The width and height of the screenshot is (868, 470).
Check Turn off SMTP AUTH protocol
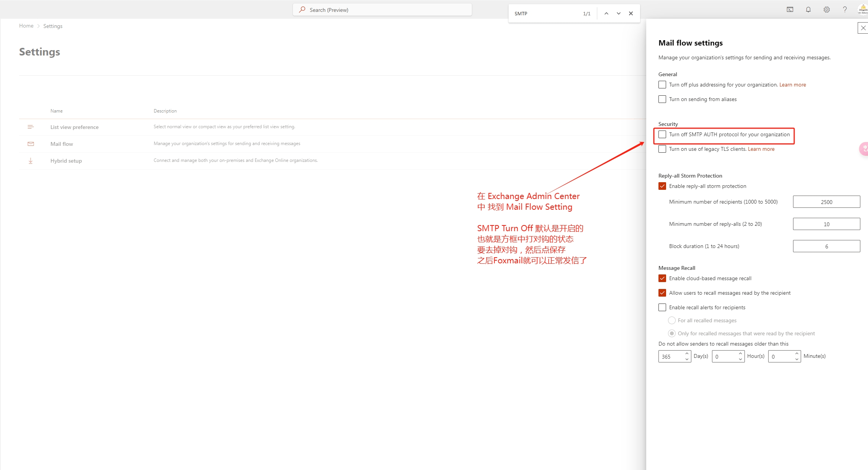[x=662, y=134]
